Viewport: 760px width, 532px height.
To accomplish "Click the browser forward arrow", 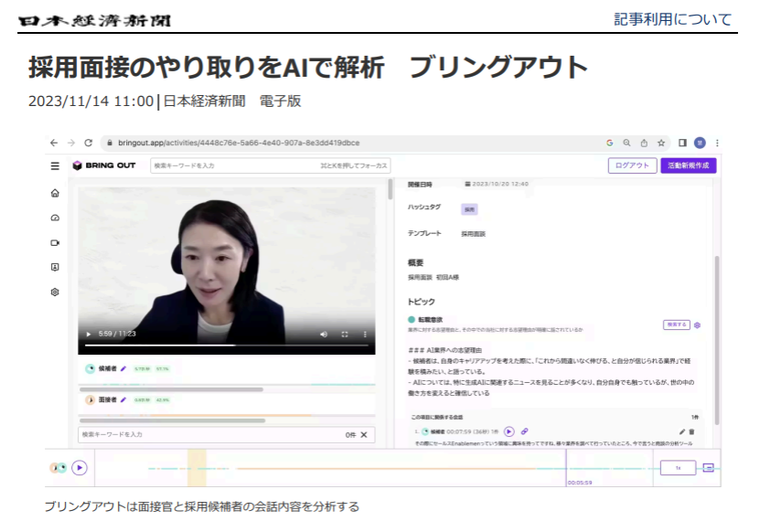I will 71,143.
